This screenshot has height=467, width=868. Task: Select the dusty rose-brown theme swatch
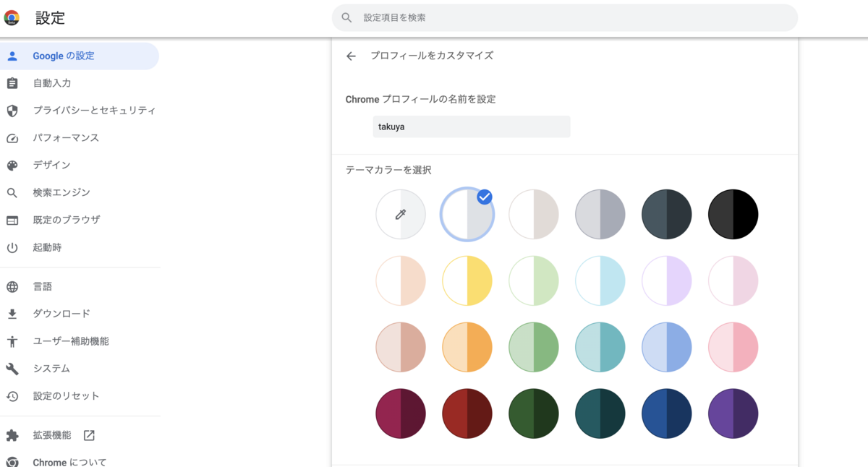(x=401, y=347)
